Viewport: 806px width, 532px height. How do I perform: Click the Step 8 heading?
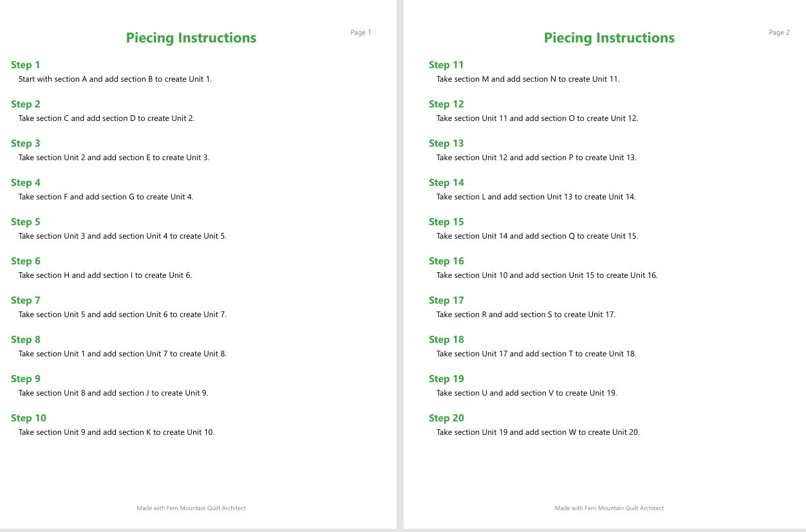click(x=26, y=340)
